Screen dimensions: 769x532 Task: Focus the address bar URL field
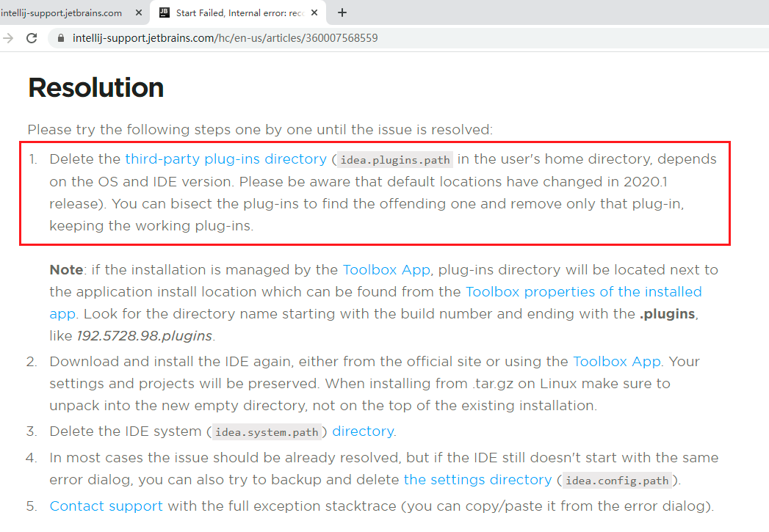click(x=407, y=38)
